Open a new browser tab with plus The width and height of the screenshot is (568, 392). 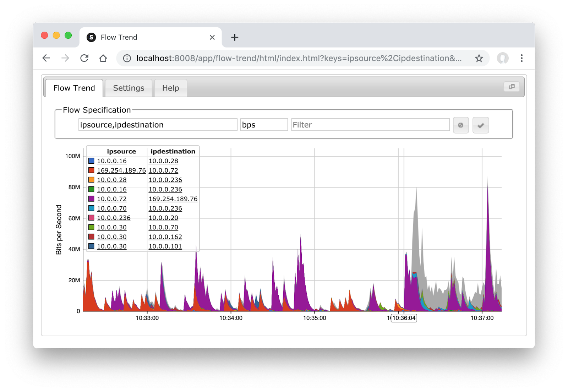point(235,37)
